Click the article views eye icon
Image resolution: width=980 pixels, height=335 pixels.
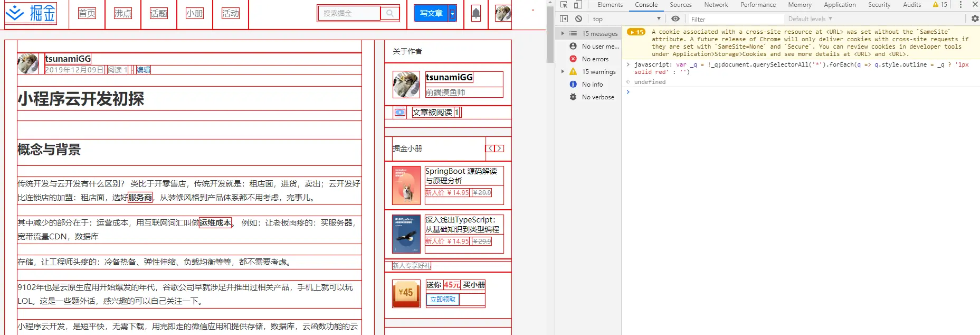(400, 113)
